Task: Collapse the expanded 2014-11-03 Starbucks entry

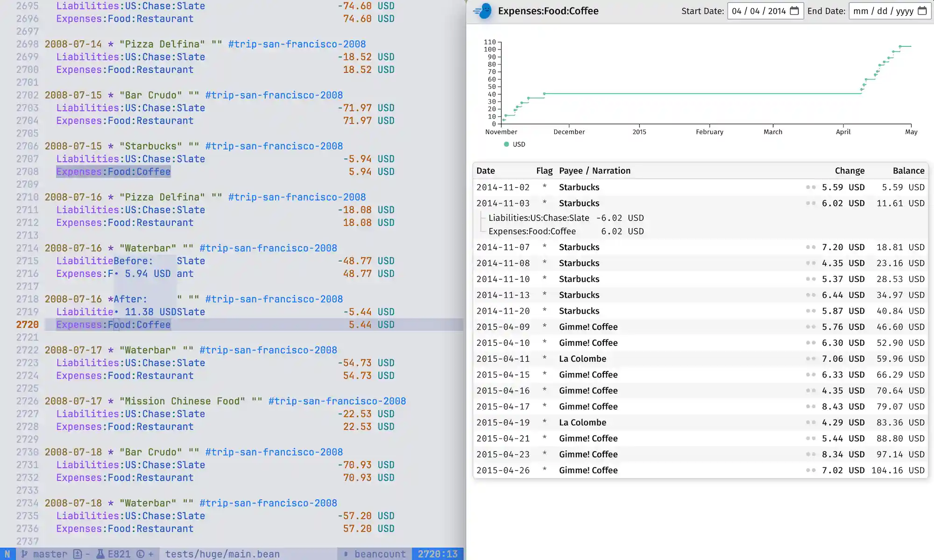Action: pos(579,203)
